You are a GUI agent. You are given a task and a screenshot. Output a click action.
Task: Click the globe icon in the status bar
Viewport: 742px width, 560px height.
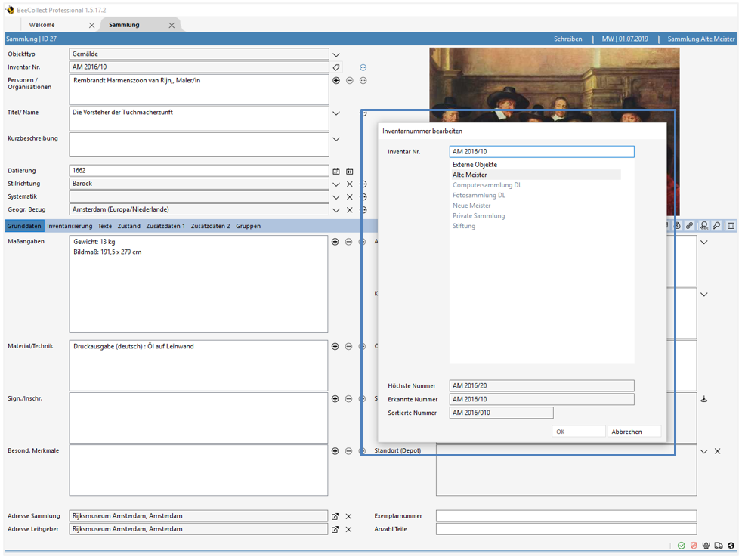coord(730,545)
